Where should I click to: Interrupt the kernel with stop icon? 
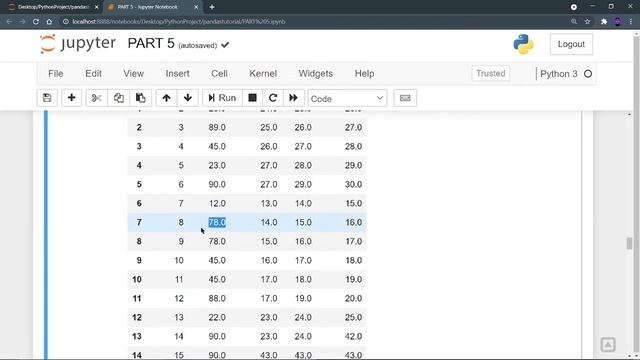[x=252, y=98]
